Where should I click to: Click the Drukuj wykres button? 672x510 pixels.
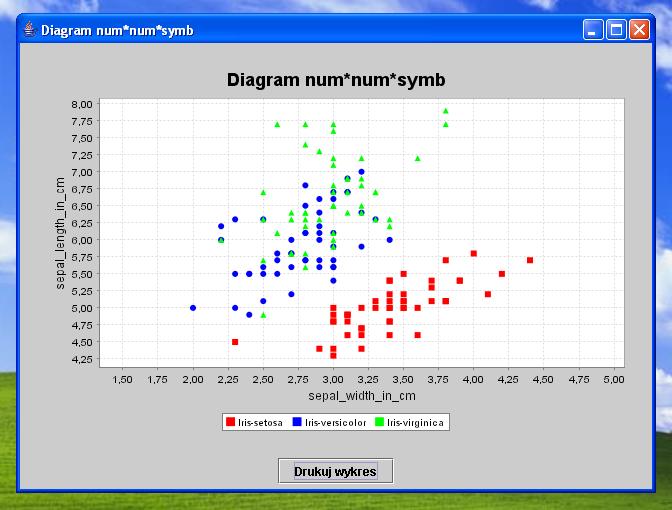point(335,471)
